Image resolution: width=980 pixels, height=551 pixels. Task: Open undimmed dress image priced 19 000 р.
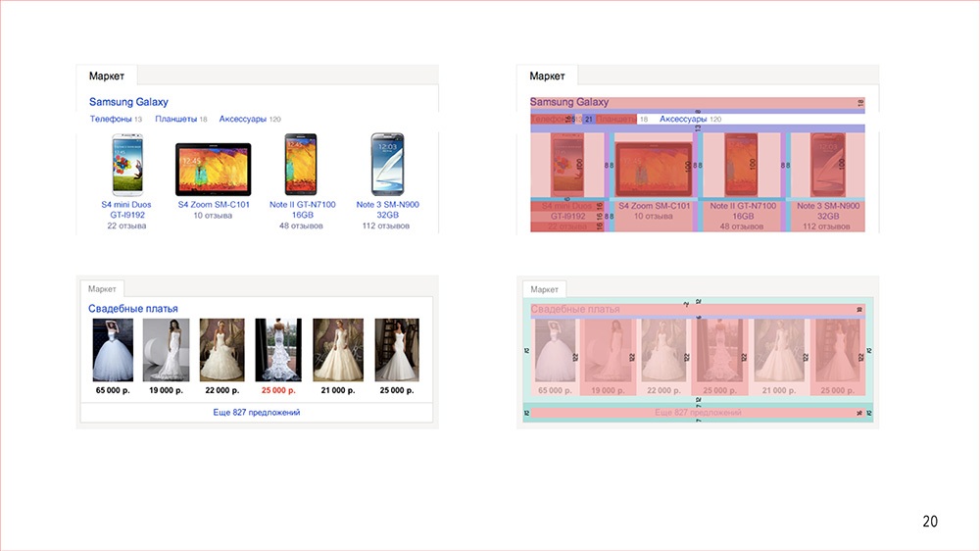(x=166, y=350)
